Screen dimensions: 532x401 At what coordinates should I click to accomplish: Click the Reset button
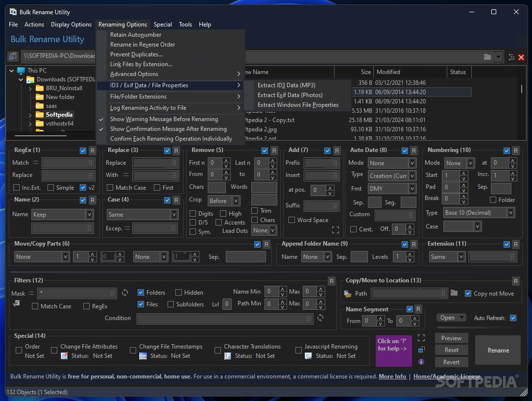pos(451,350)
